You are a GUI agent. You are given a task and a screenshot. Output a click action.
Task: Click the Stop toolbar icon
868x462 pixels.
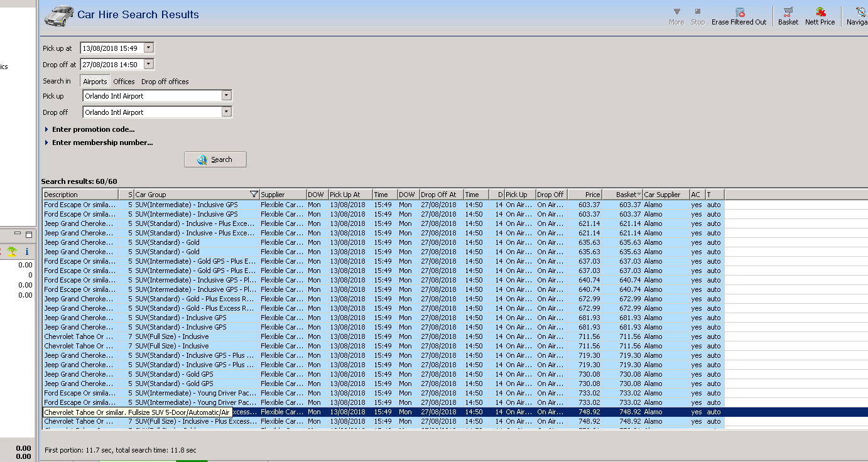pyautogui.click(x=698, y=12)
